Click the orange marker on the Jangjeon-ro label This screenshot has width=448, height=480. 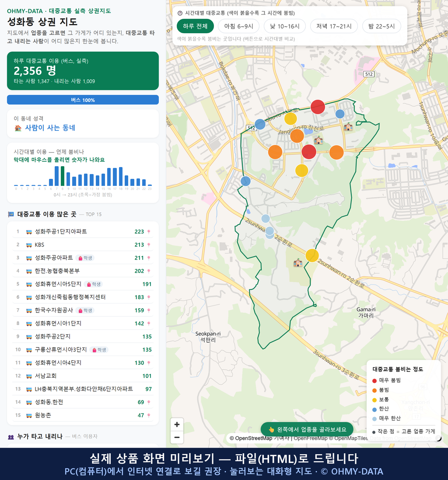click(297, 136)
